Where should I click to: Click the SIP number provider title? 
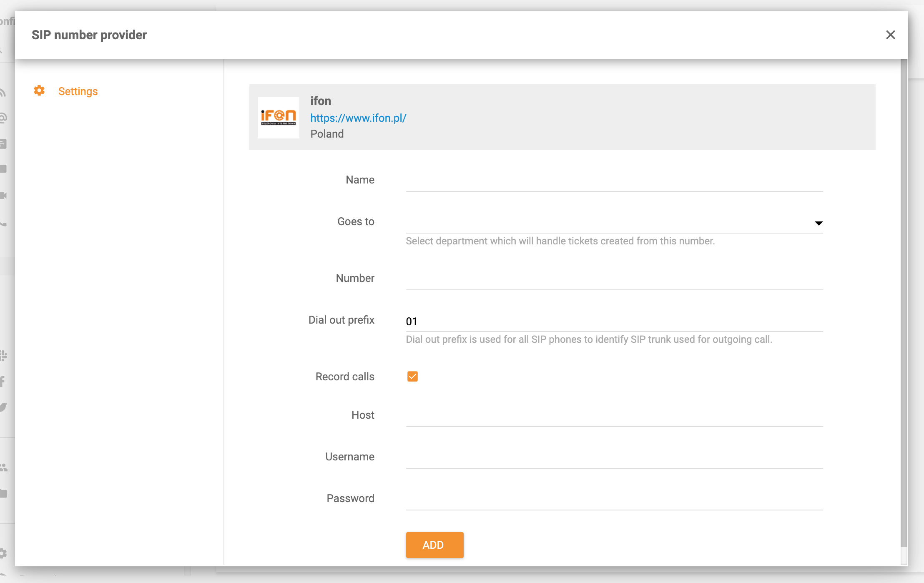coord(90,35)
